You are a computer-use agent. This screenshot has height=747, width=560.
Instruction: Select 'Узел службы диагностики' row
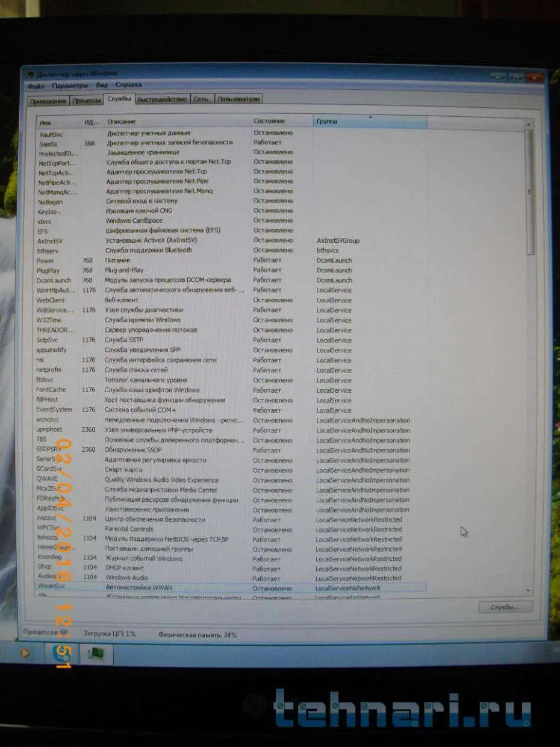point(231,310)
